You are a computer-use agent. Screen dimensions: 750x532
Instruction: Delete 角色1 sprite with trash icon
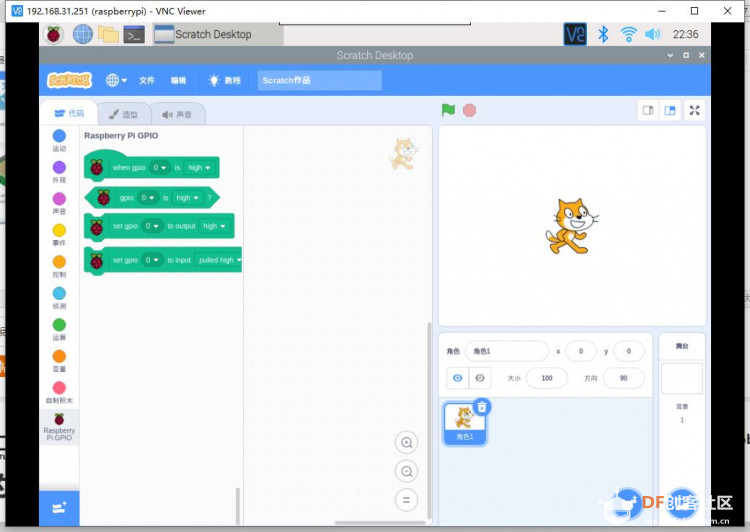(482, 407)
